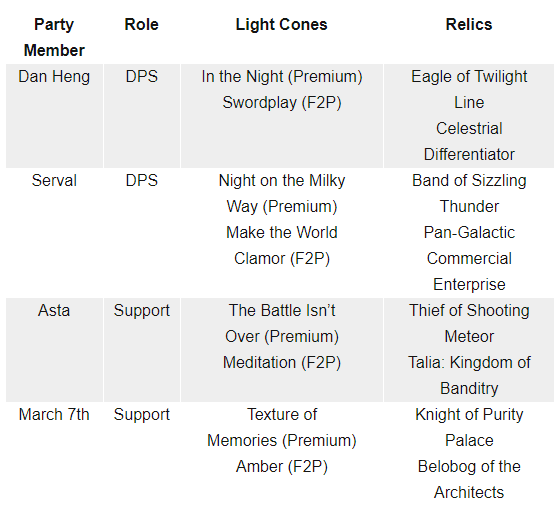The height and width of the screenshot is (523, 554).
Task: Select Swordplay (F2P) light cone text
Action: click(x=282, y=103)
